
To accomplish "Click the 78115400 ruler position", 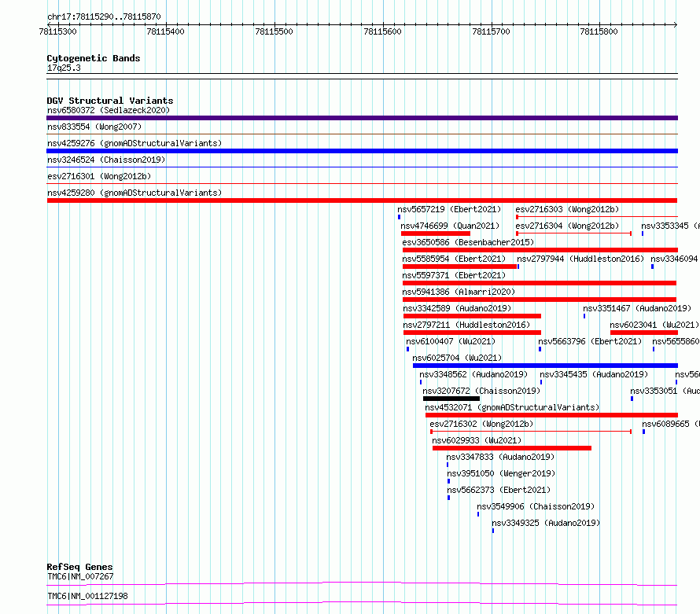I will 165,31.
